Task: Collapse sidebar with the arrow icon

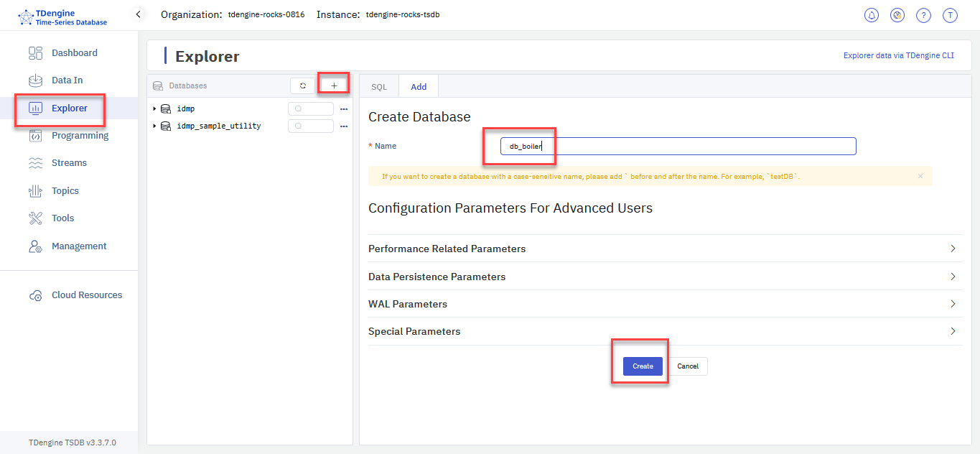Action: [139, 14]
